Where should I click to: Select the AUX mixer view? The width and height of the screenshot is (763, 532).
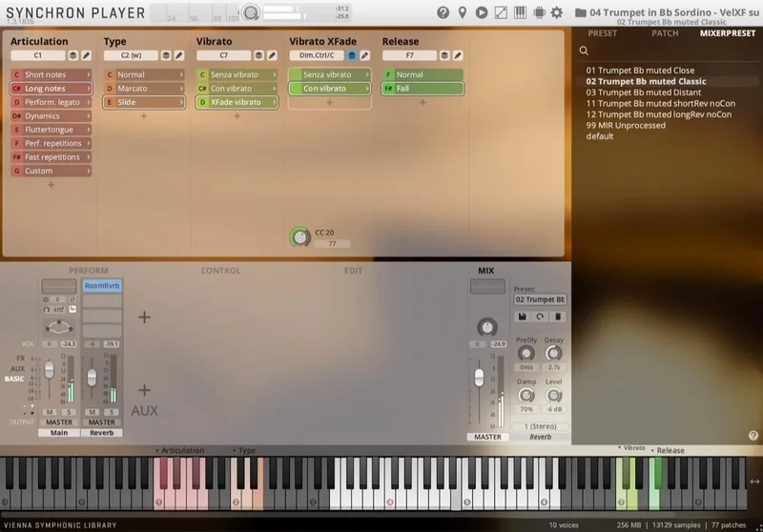tap(17, 369)
